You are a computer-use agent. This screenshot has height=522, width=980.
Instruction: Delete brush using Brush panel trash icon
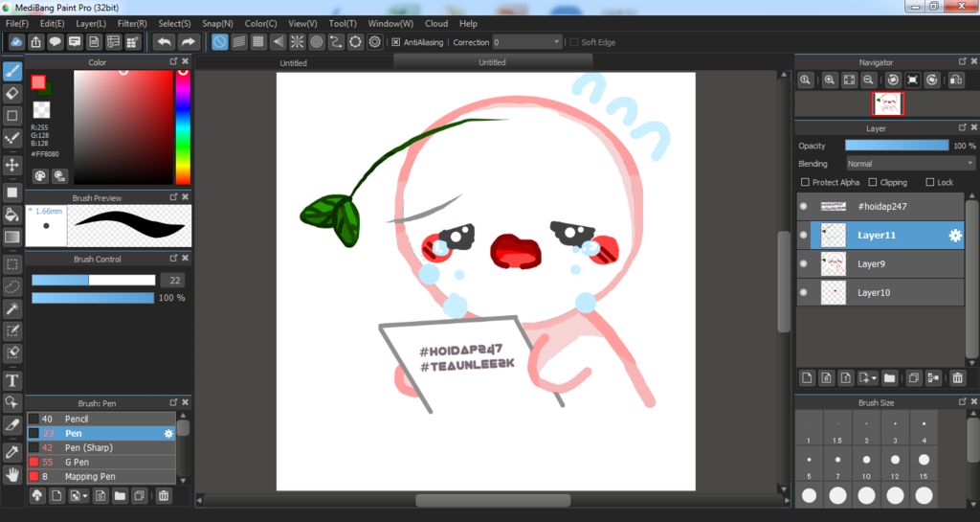click(163, 496)
